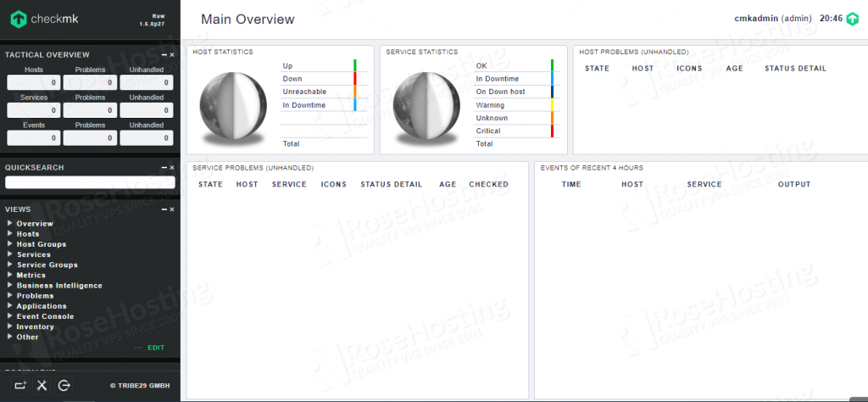This screenshot has height=402, width=868.
Task: Click into the Quicksearch input field
Action: 90,182
